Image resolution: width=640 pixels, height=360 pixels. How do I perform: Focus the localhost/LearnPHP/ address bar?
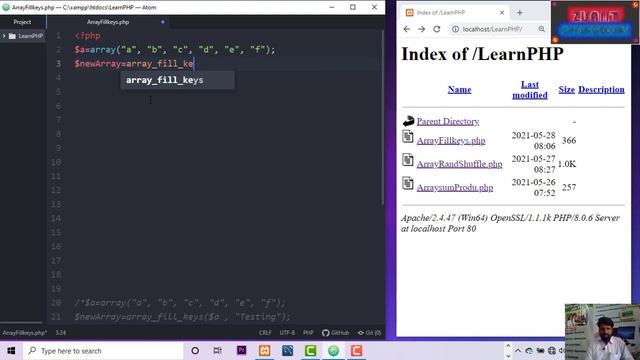492,29
